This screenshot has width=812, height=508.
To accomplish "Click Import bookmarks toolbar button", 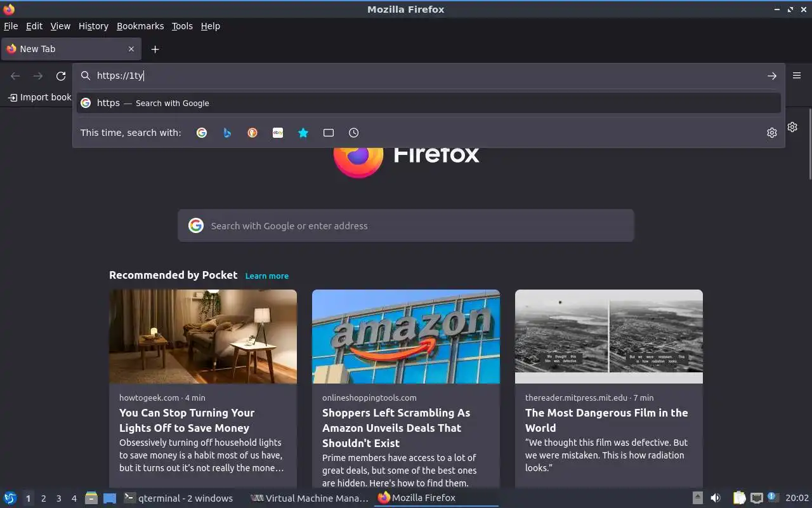I will pos(40,97).
